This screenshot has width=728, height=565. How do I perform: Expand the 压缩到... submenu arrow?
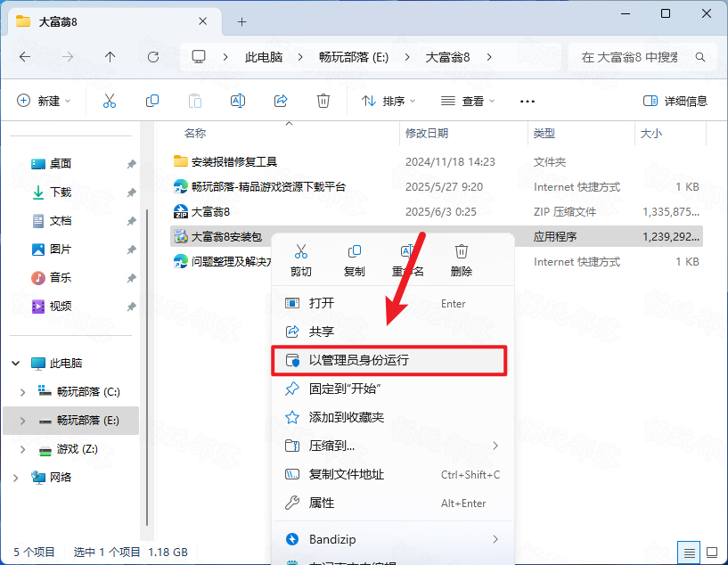click(x=495, y=446)
